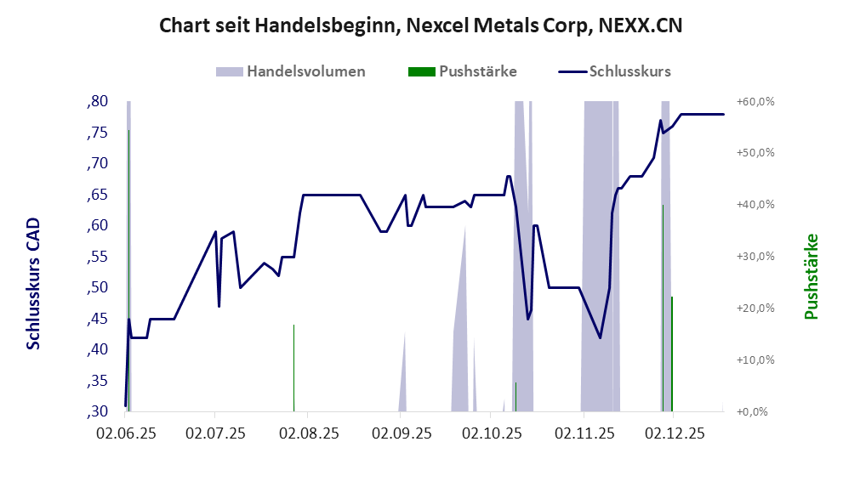This screenshot has width=843, height=504.
Task: Click the 02.12.25 date axis label
Action: (x=675, y=433)
